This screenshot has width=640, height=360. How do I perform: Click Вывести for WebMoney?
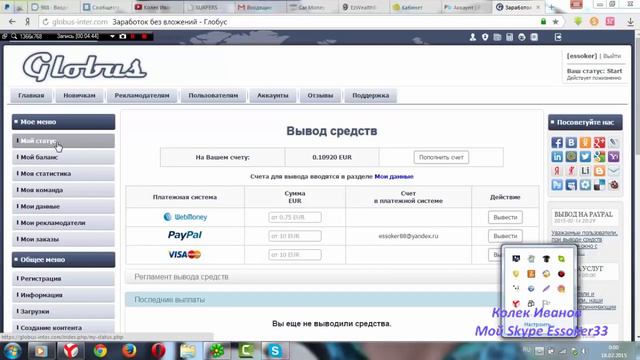pyautogui.click(x=505, y=217)
